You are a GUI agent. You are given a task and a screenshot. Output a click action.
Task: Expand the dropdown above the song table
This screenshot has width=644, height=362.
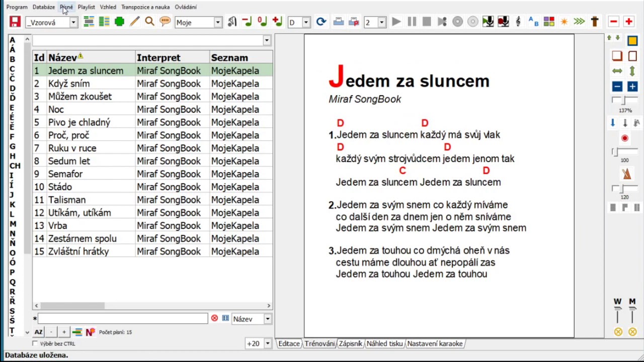267,40
